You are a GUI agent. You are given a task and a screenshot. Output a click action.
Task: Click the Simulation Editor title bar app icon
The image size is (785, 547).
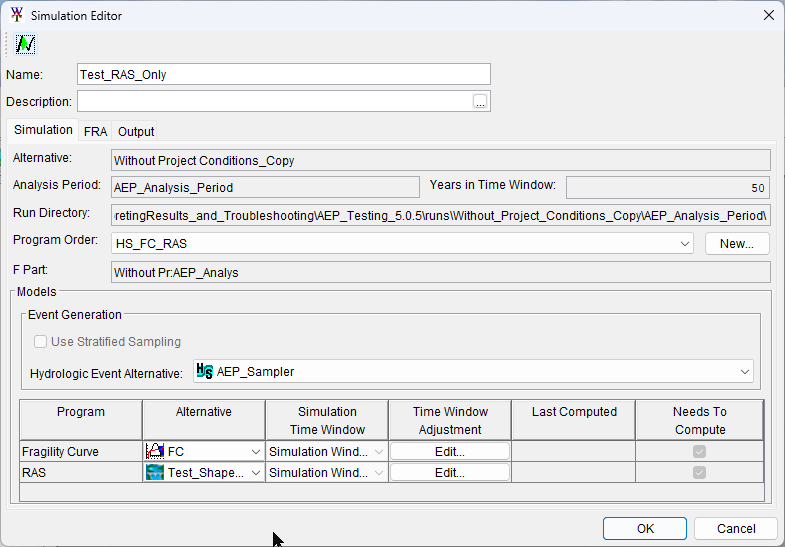[16, 15]
